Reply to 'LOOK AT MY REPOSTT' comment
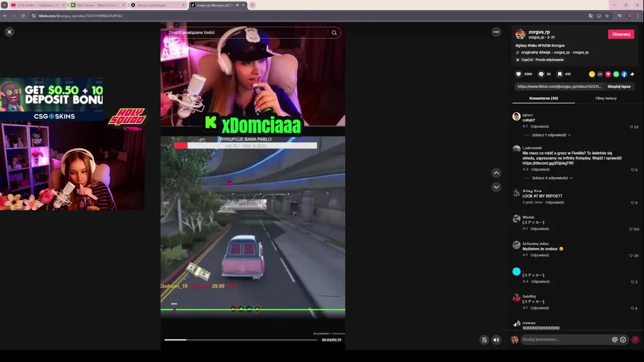This screenshot has width=644, height=362. pyautogui.click(x=555, y=202)
